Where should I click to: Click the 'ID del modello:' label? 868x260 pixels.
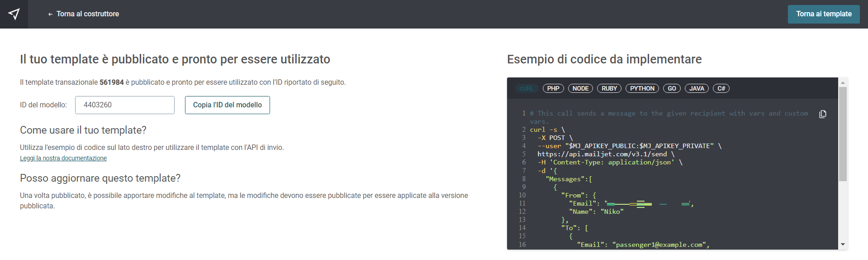[43, 105]
